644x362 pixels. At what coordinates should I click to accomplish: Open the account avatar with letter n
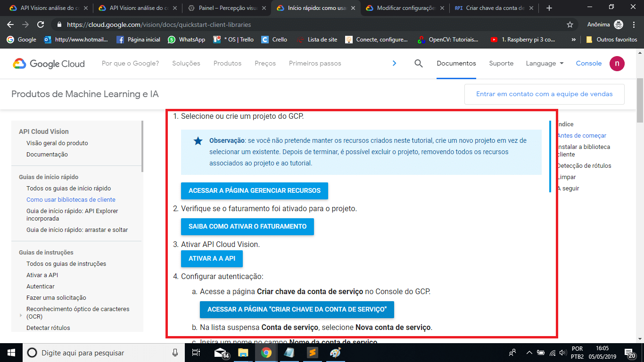[x=617, y=64]
